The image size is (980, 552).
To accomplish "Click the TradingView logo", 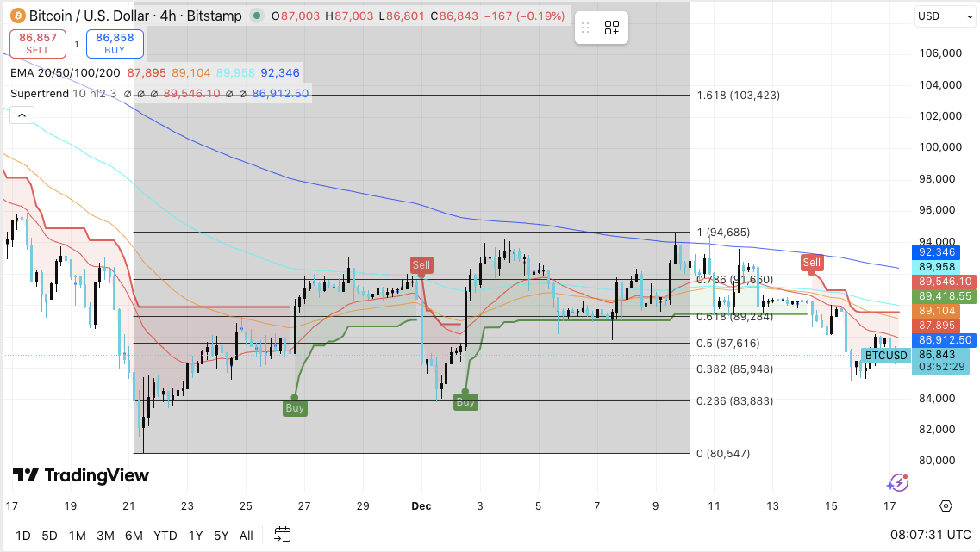I will tap(81, 475).
